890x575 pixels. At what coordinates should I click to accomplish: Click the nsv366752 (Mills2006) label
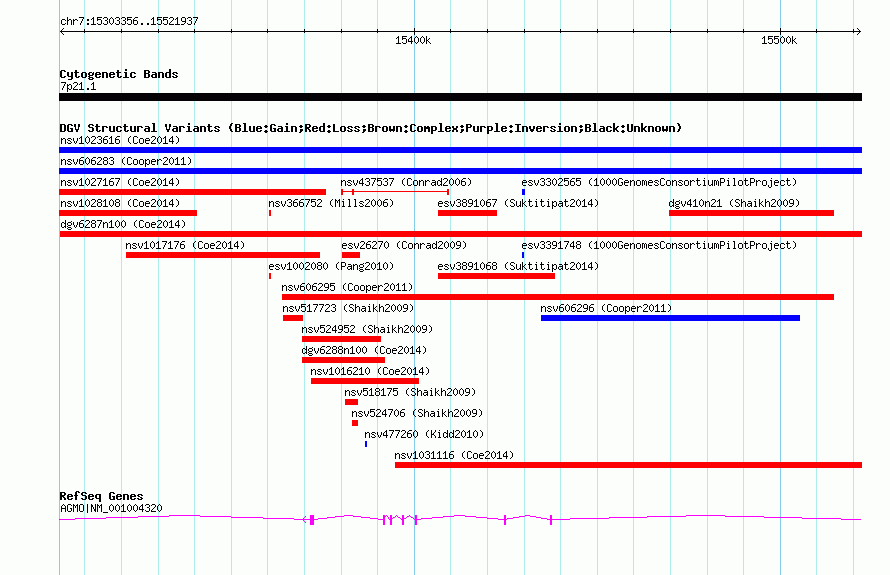click(x=331, y=203)
